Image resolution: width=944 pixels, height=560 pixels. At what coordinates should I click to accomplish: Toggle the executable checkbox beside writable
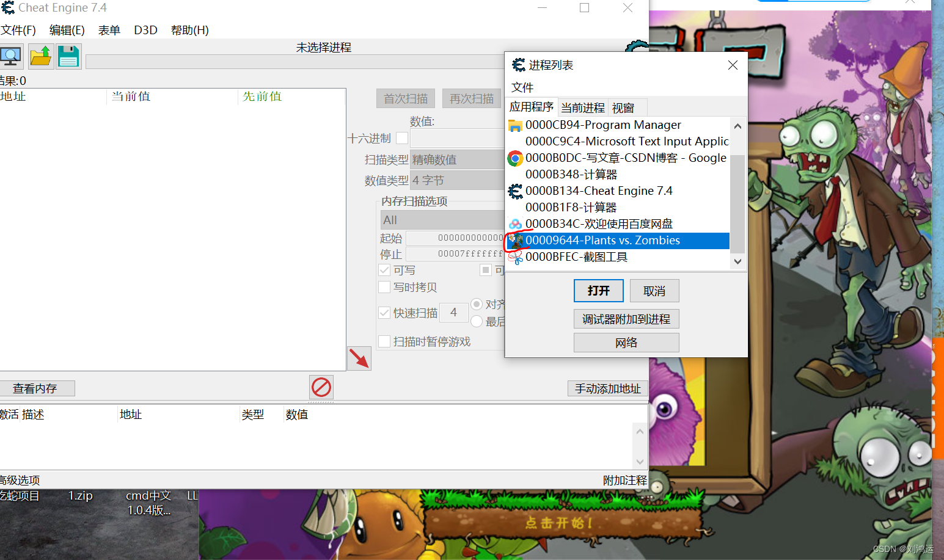tap(486, 270)
